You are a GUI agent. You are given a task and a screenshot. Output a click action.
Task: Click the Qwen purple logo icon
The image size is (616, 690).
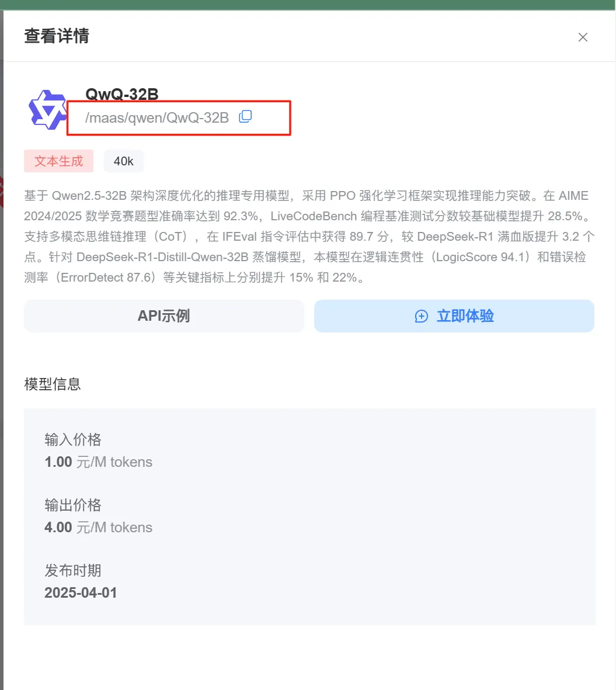point(47,110)
